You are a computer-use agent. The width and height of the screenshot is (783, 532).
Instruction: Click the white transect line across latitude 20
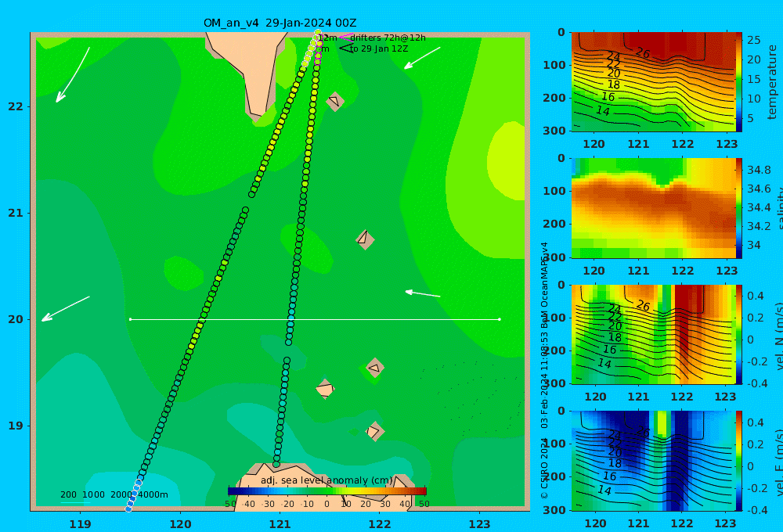(x=315, y=319)
